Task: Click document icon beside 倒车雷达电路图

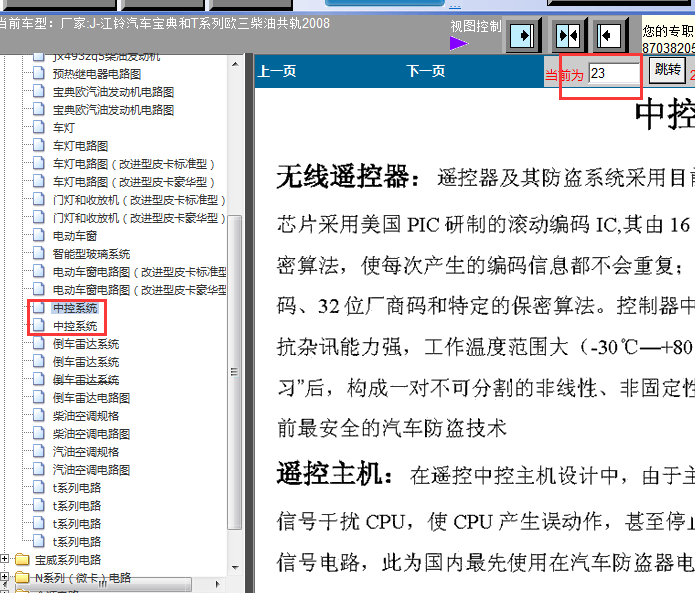Action: point(39,397)
